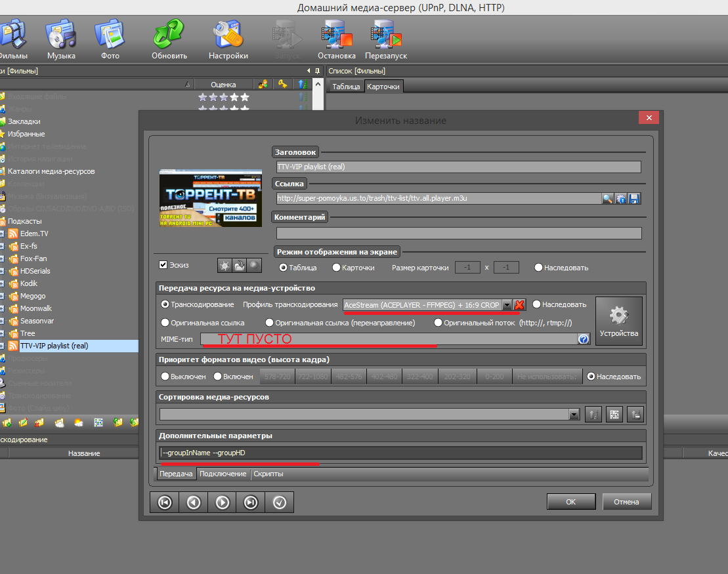This screenshot has height=574, width=728.
Task: Switch to the Скрипты tab
Action: point(268,474)
